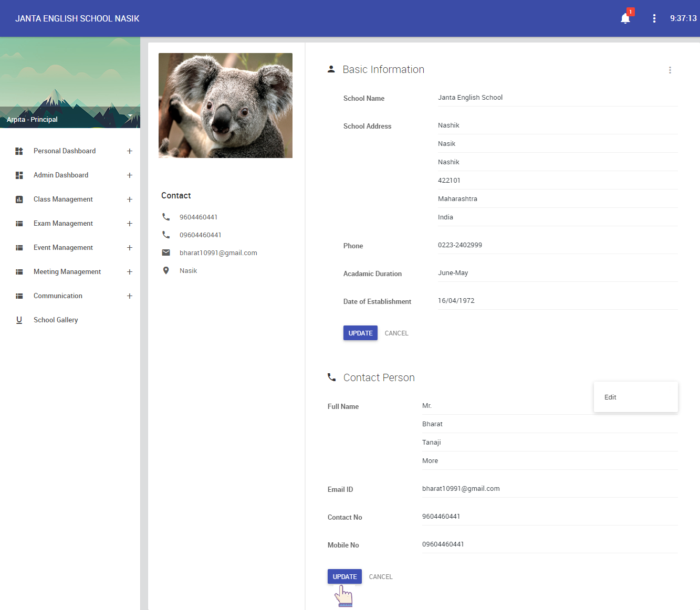Click the koala profile photo
The width and height of the screenshot is (700, 610).
coord(225,105)
